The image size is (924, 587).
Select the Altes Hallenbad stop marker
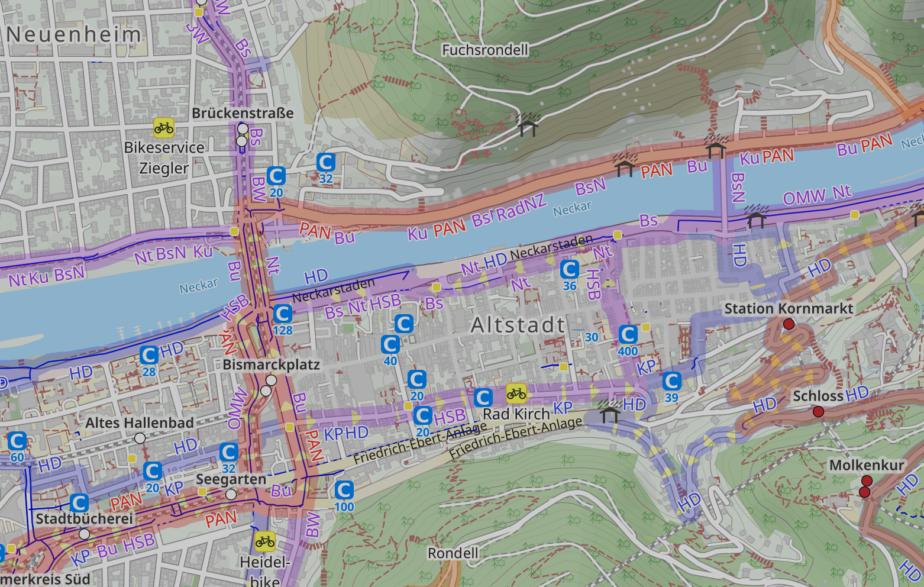click(140, 438)
